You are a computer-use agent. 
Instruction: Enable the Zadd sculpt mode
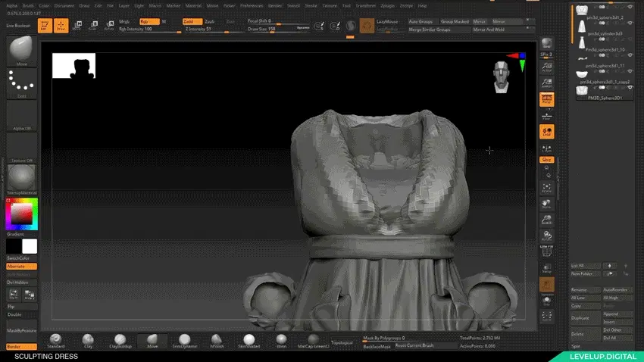pos(192,21)
